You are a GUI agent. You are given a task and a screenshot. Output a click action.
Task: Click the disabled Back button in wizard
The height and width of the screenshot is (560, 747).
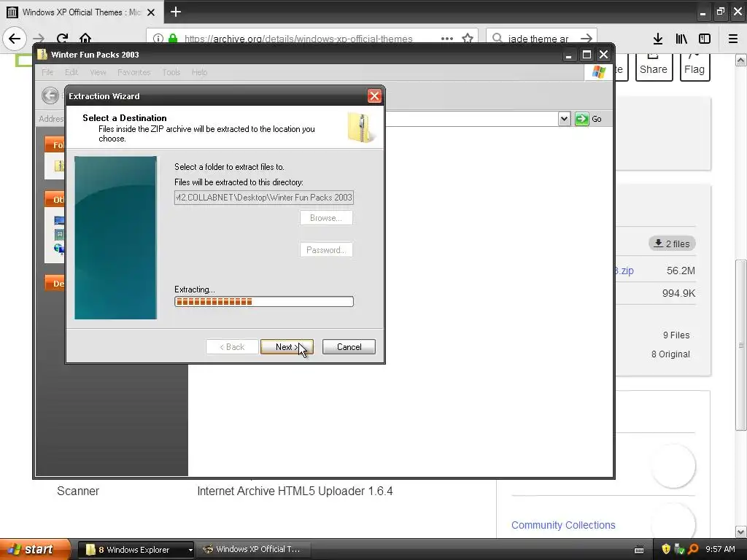click(x=232, y=346)
